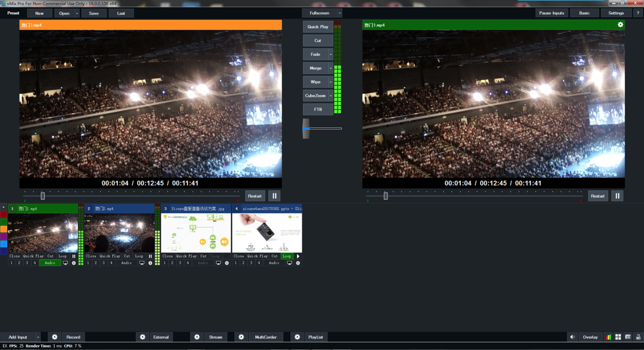Screen dimensions: 644x350
Task: Toggle Loop on input 2
Action: tap(139, 256)
